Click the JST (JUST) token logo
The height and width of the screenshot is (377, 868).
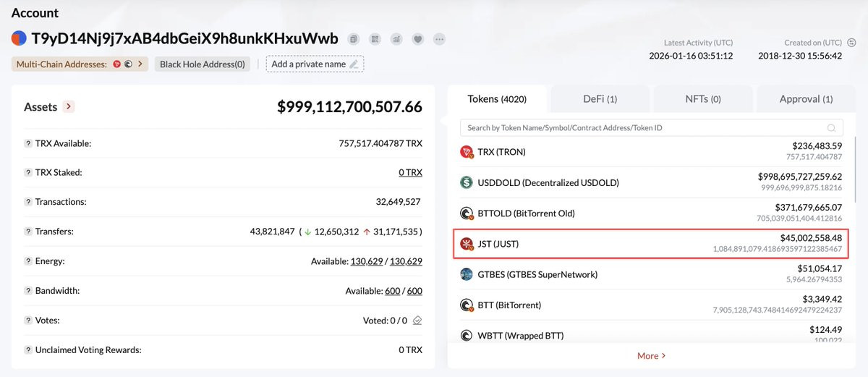(467, 245)
